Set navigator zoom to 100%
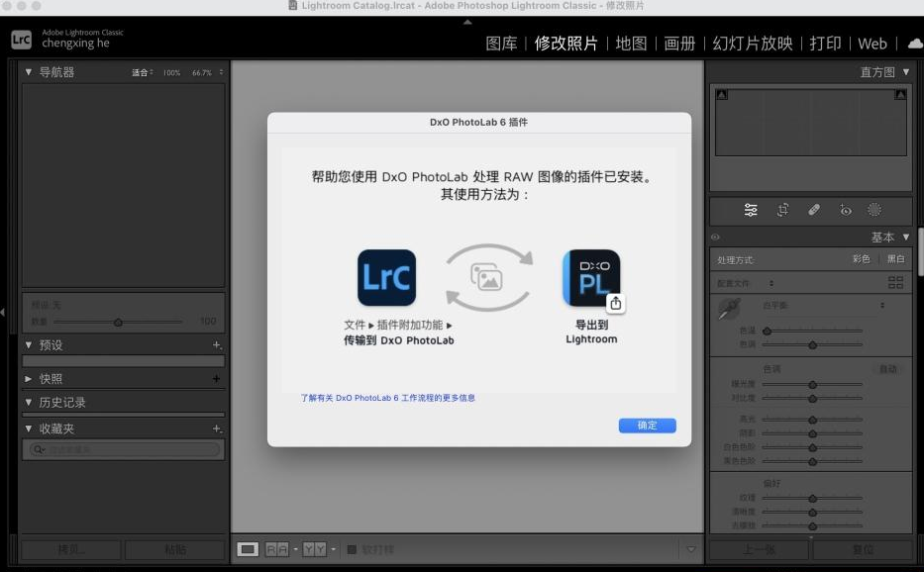924x572 pixels. tap(171, 72)
